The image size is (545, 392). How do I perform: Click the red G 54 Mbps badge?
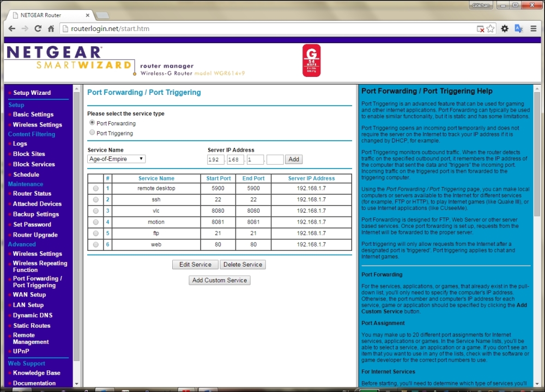point(311,61)
